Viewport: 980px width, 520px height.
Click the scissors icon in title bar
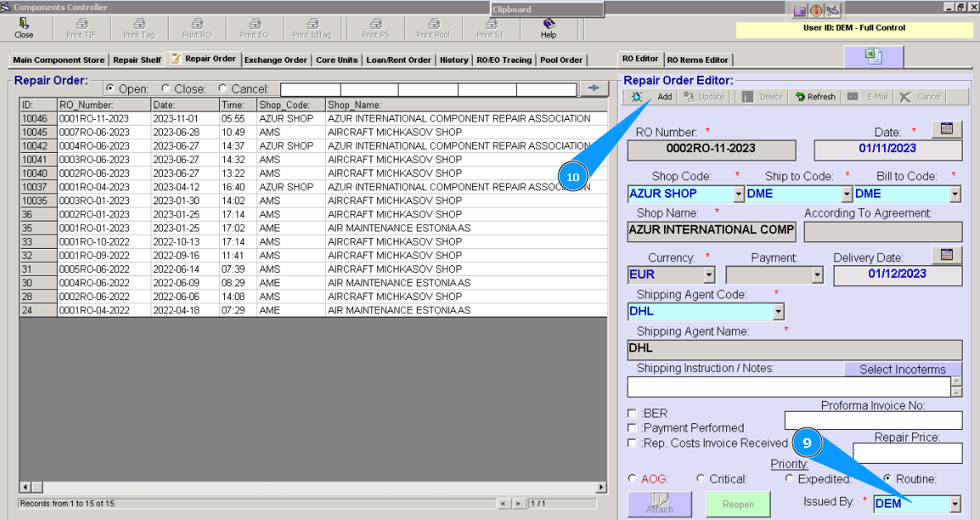coord(833,11)
